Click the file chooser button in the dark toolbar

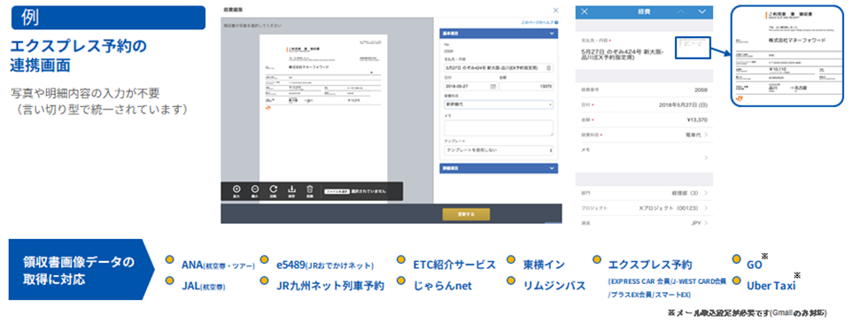click(x=337, y=191)
